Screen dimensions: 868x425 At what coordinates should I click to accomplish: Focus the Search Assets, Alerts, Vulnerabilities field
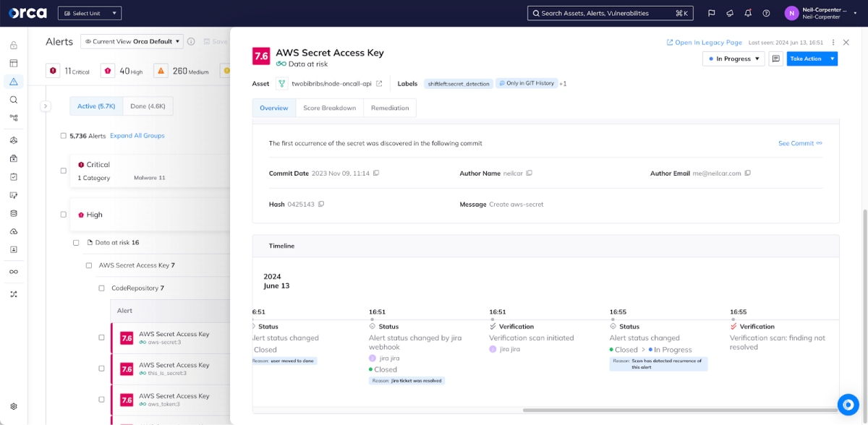(x=610, y=13)
